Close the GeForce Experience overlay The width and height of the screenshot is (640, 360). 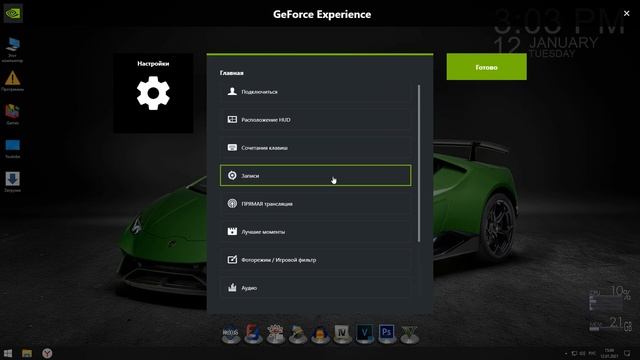627,13
